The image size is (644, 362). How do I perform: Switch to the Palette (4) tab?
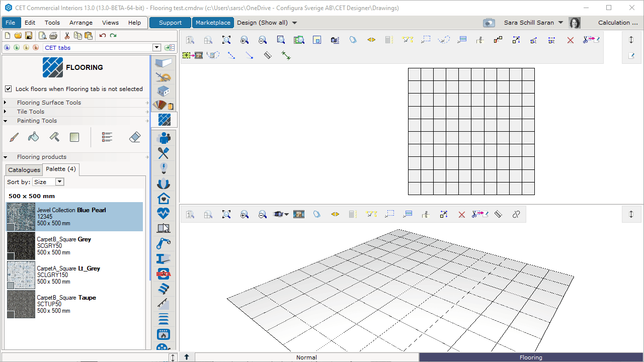pos(60,169)
